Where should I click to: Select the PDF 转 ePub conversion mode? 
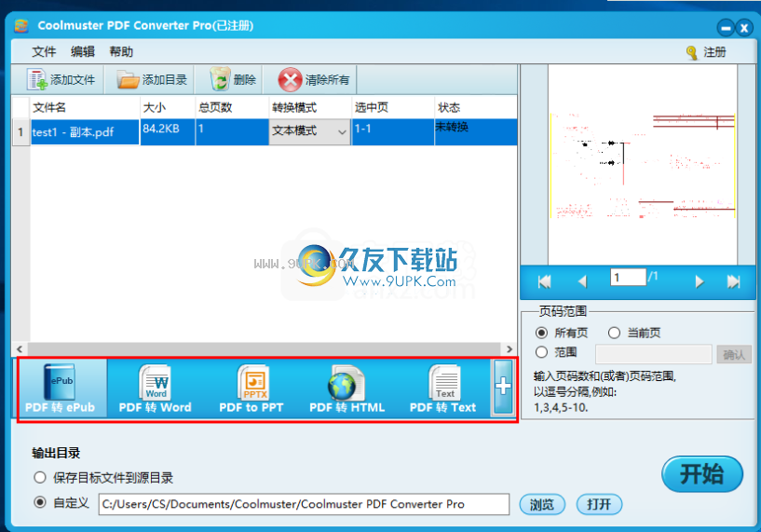(61, 389)
